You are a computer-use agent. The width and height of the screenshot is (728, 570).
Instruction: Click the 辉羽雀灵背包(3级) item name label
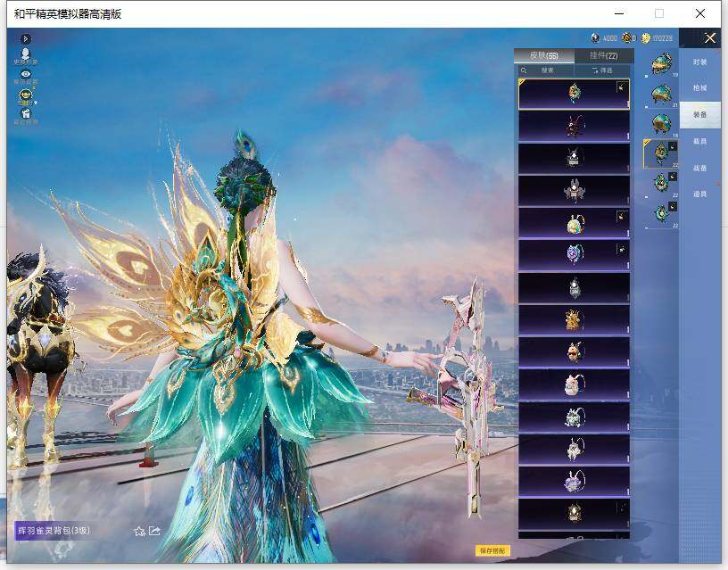coord(54,531)
